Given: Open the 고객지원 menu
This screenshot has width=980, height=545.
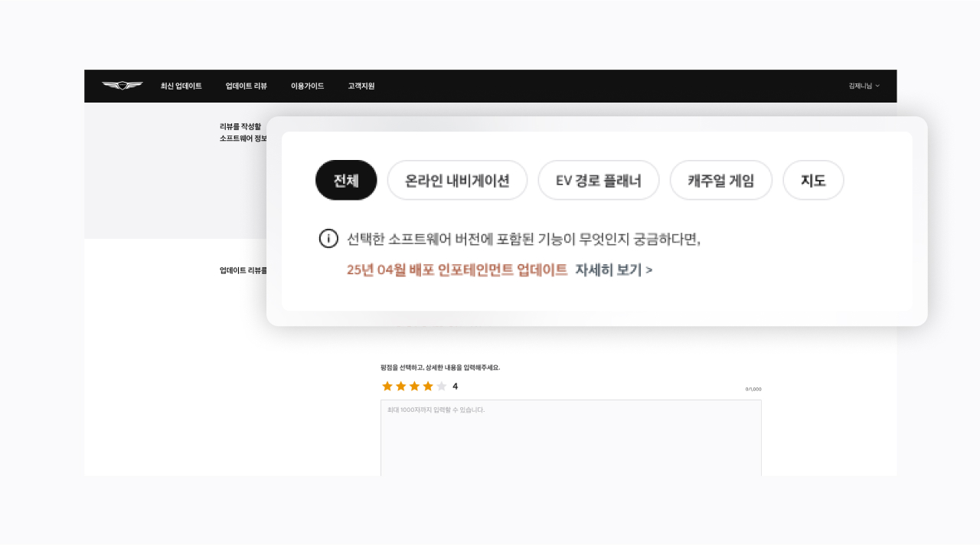Looking at the screenshot, I should [361, 86].
